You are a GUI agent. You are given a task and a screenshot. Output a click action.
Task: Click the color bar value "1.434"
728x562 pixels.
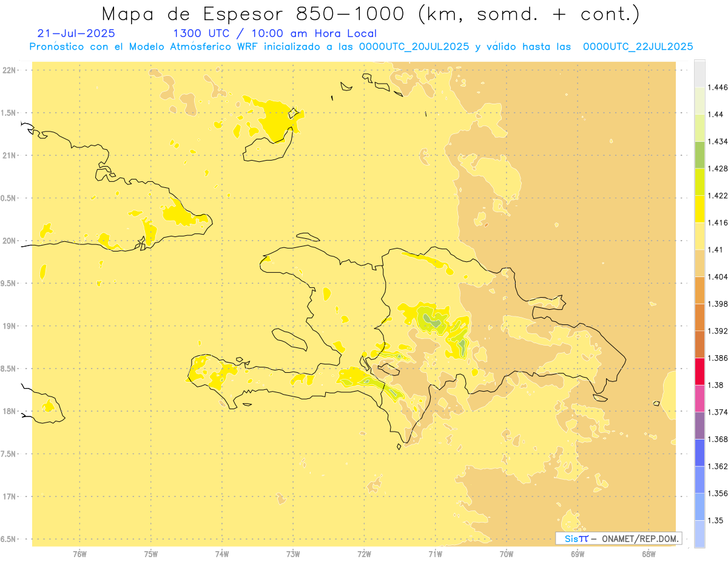[x=719, y=141]
